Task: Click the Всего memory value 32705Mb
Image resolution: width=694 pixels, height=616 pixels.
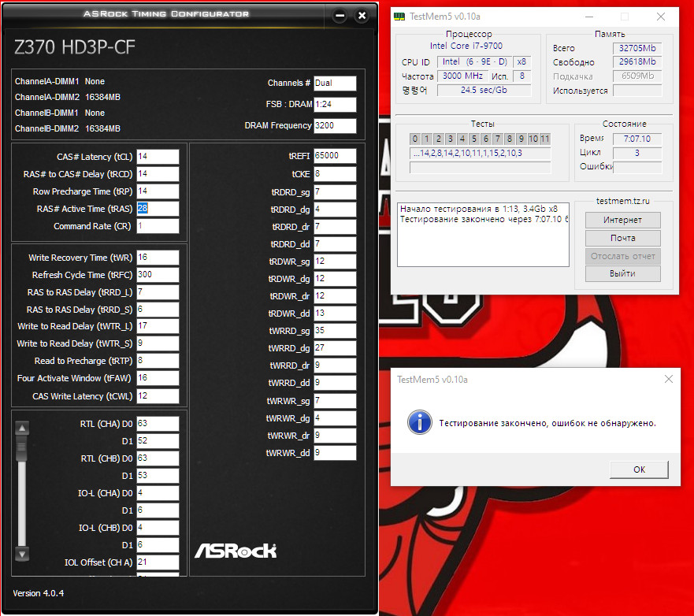Action: pyautogui.click(x=637, y=48)
